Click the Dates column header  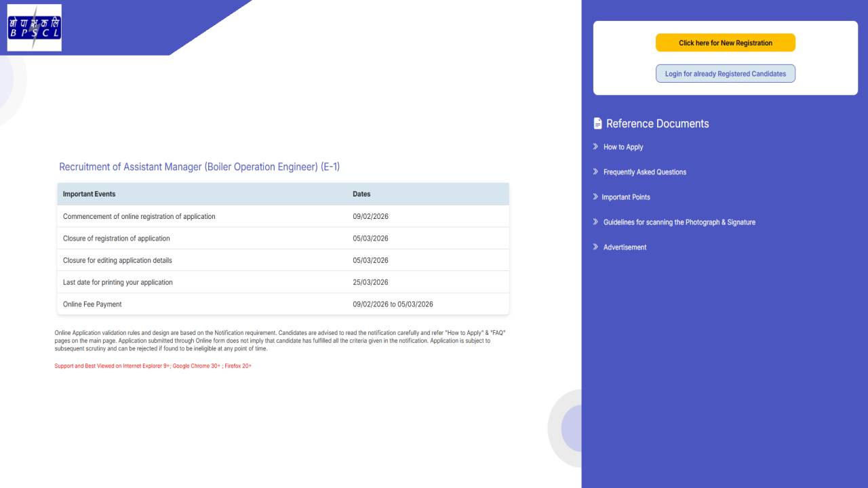point(361,194)
